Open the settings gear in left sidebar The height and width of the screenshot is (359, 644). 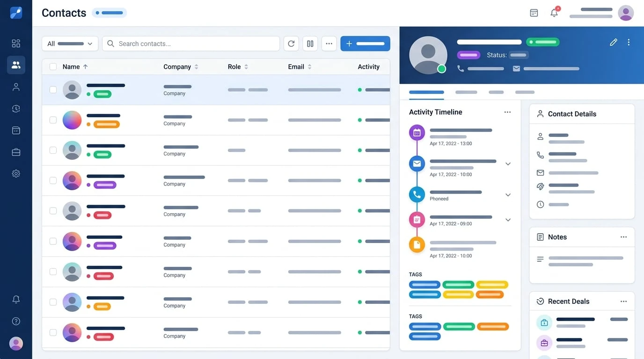click(16, 173)
